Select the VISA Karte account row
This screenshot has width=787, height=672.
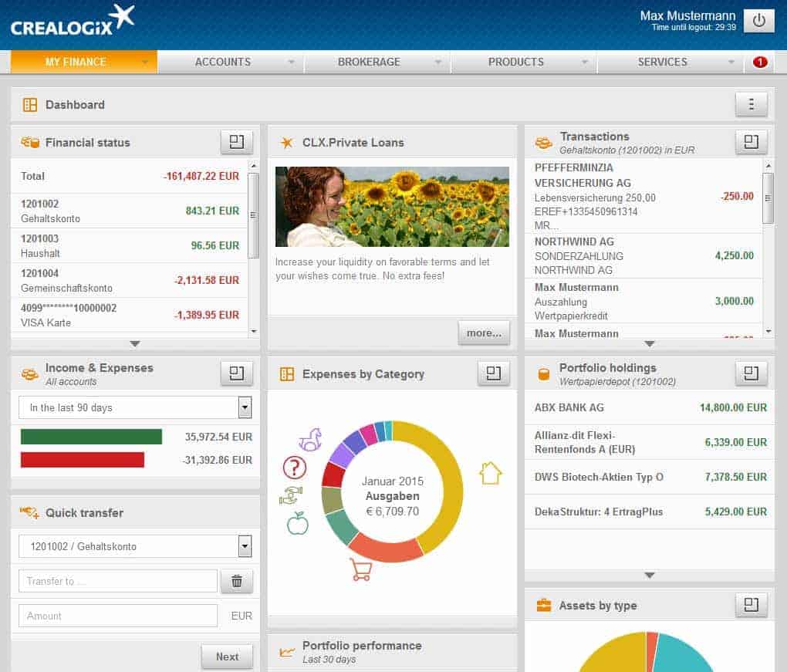pyautogui.click(x=130, y=315)
